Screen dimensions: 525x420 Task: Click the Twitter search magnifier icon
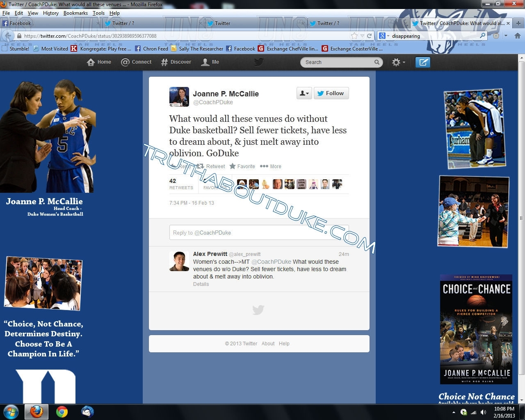tap(377, 62)
